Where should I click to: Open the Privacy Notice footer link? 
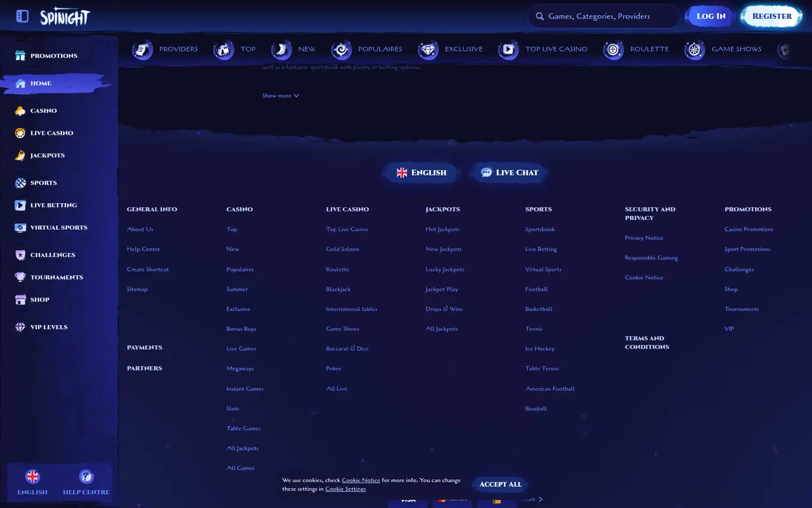point(644,238)
